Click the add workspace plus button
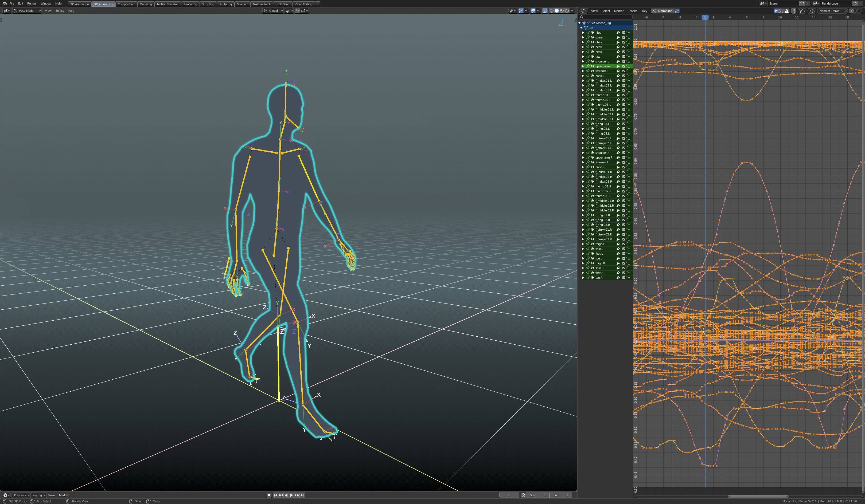The height and width of the screenshot is (504, 865). point(318,4)
